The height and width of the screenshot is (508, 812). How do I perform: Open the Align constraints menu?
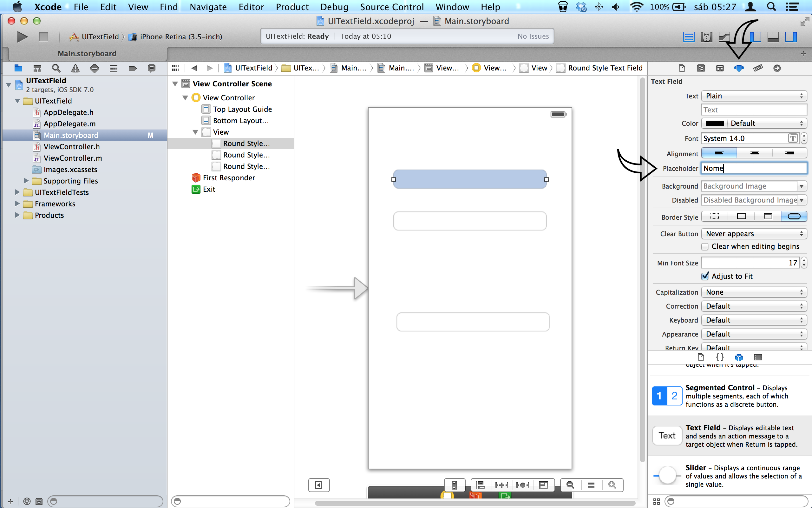(x=481, y=485)
